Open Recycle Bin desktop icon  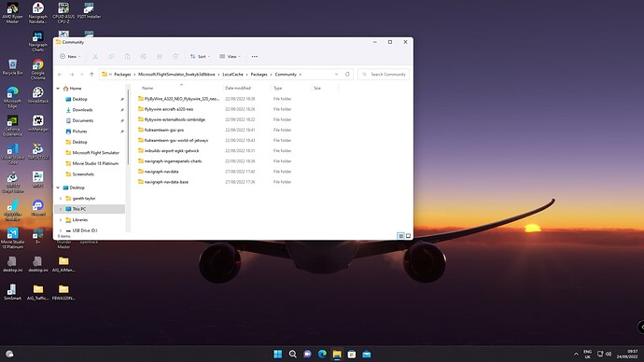(13, 68)
